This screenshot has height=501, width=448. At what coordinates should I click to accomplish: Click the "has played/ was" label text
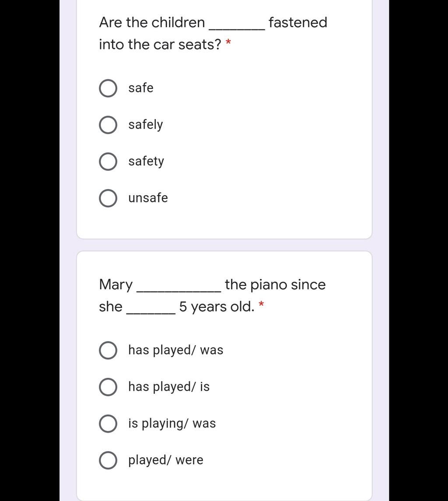pyautogui.click(x=176, y=350)
